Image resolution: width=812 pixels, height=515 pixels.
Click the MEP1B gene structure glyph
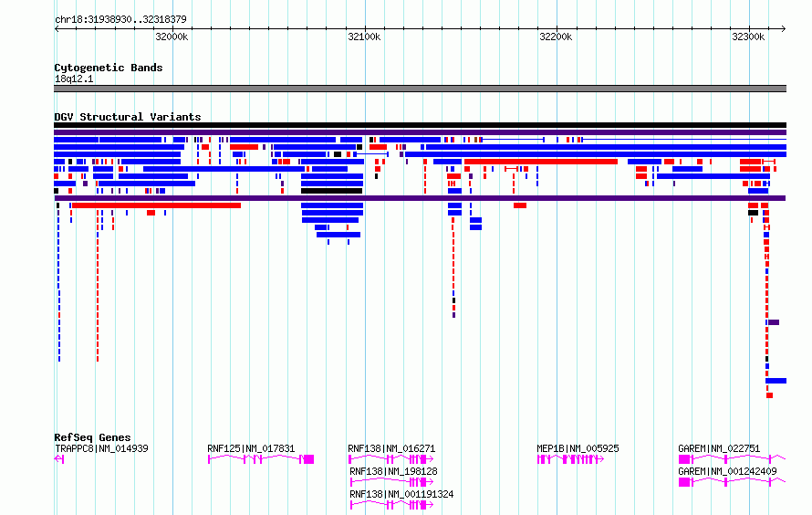(570, 459)
